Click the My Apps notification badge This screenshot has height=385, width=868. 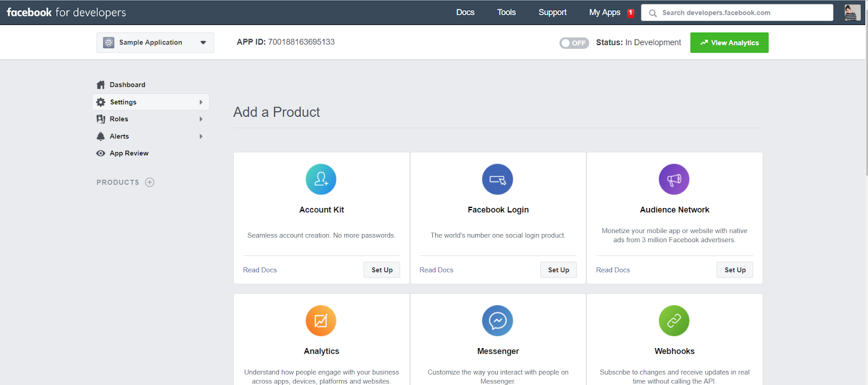point(631,13)
